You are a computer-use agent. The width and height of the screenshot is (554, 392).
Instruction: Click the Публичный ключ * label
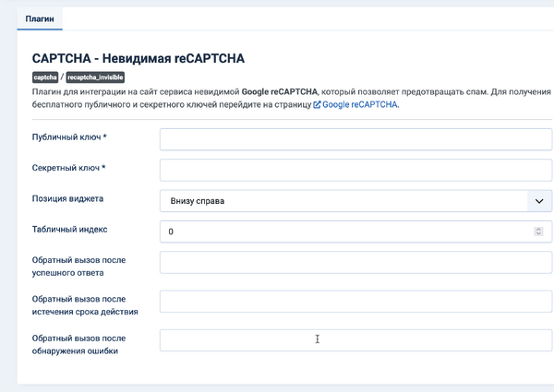[x=69, y=137]
